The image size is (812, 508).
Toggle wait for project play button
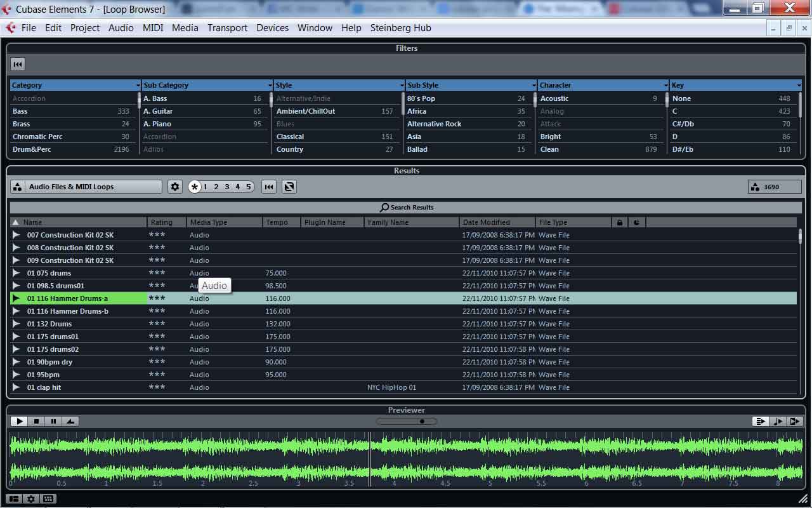tap(795, 421)
